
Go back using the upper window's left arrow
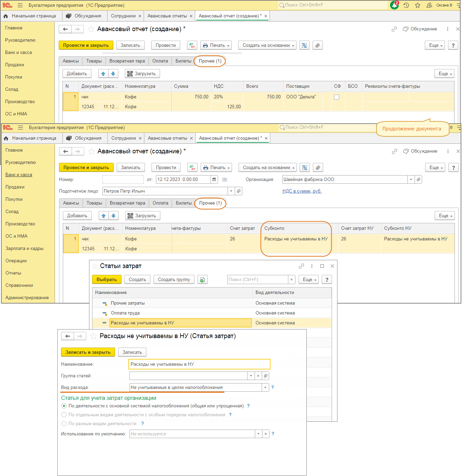tap(65, 29)
